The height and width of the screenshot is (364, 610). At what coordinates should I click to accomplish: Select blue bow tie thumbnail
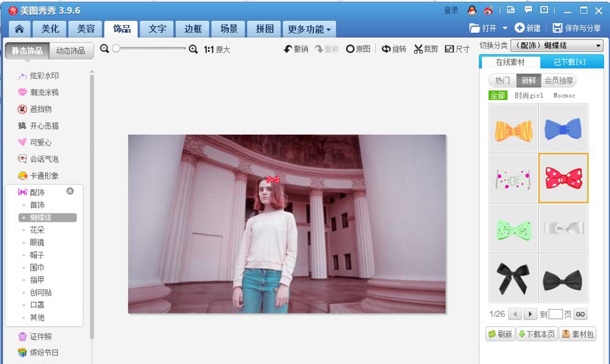(x=563, y=128)
